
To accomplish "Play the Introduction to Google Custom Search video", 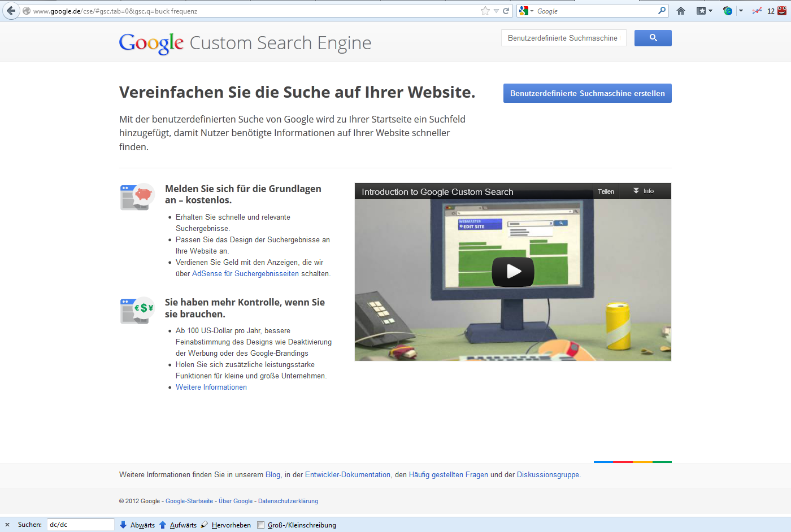I will click(513, 272).
